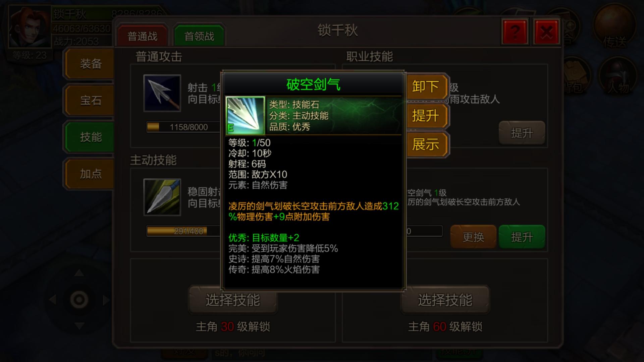Click the red question mark help icon
This screenshot has width=644, height=362.
[515, 32]
